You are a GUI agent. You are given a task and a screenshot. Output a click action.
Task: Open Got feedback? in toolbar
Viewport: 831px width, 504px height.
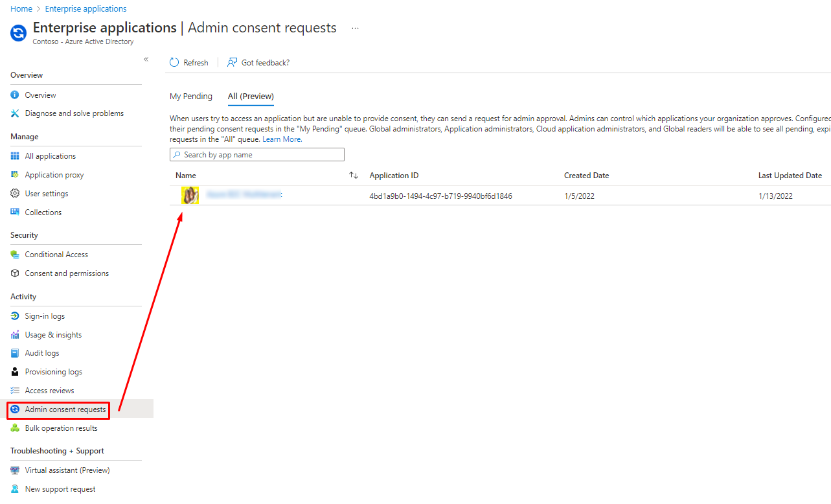pyautogui.click(x=258, y=63)
